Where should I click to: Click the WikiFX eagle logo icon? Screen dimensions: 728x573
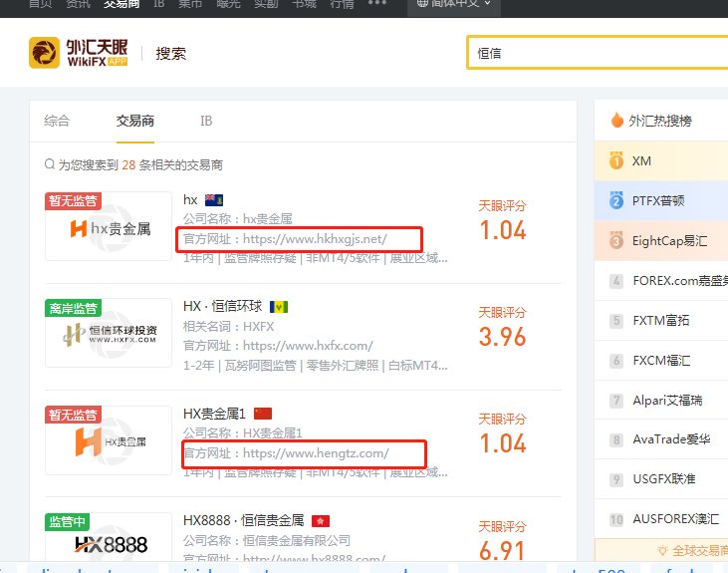click(44, 53)
